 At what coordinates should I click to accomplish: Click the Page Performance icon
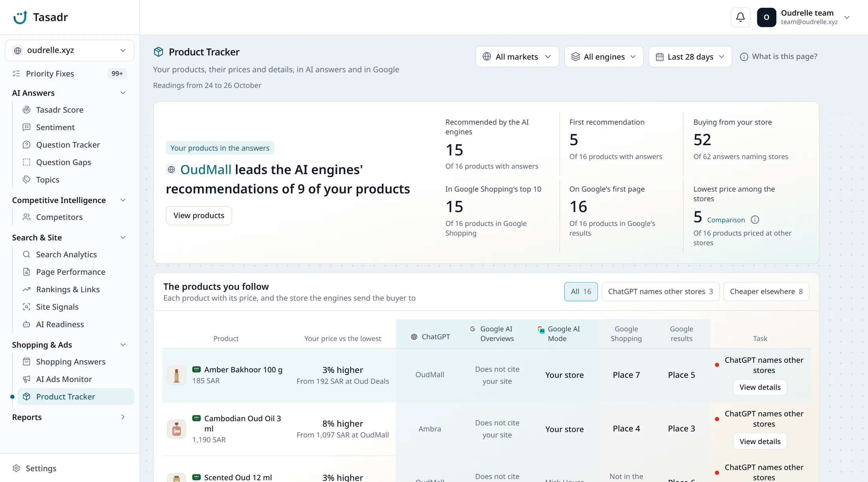pyautogui.click(x=26, y=272)
